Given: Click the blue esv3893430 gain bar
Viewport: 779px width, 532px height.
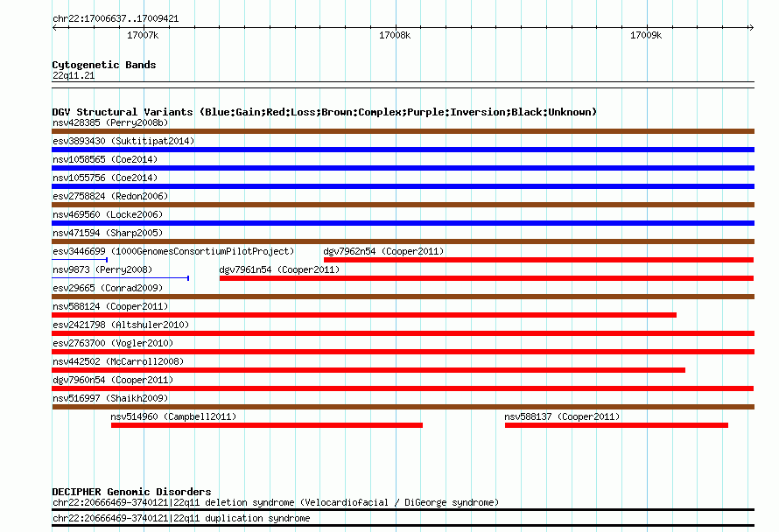Looking at the screenshot, I should point(403,150).
